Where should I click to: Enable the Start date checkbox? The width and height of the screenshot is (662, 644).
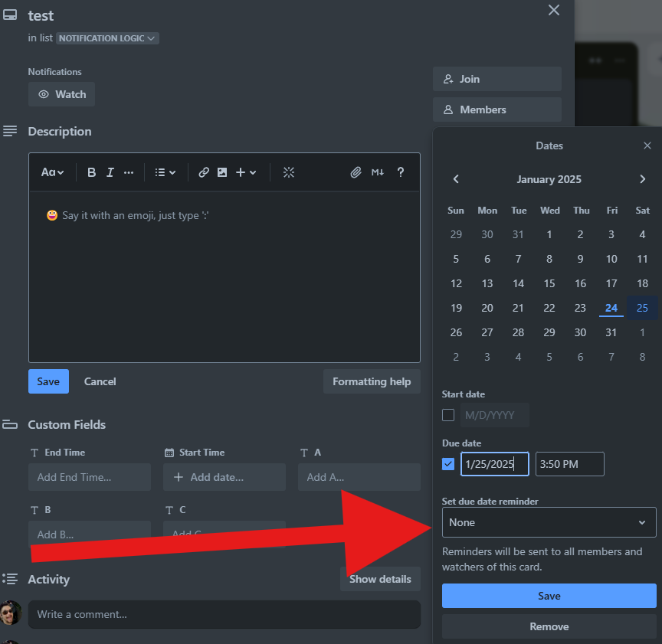(x=448, y=415)
